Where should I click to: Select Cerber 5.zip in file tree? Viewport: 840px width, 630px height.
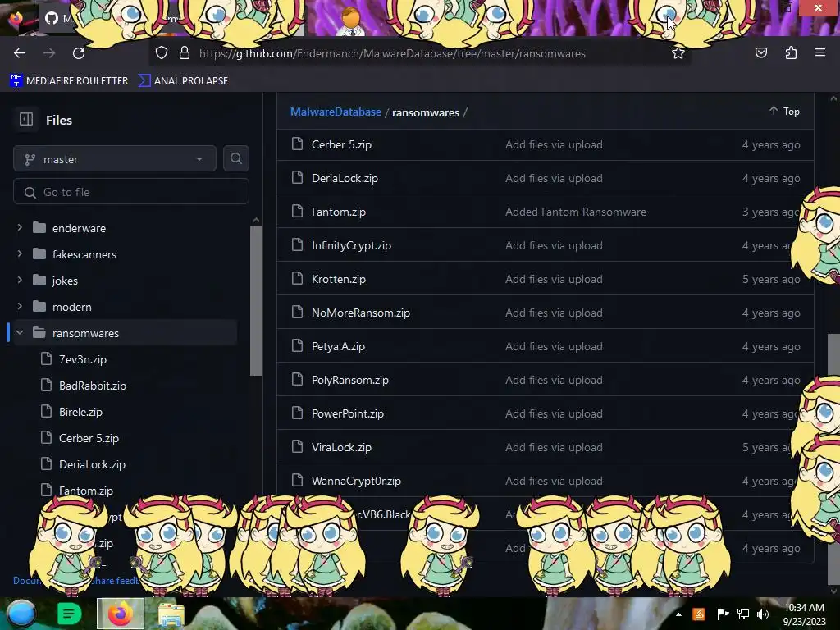[89, 438]
